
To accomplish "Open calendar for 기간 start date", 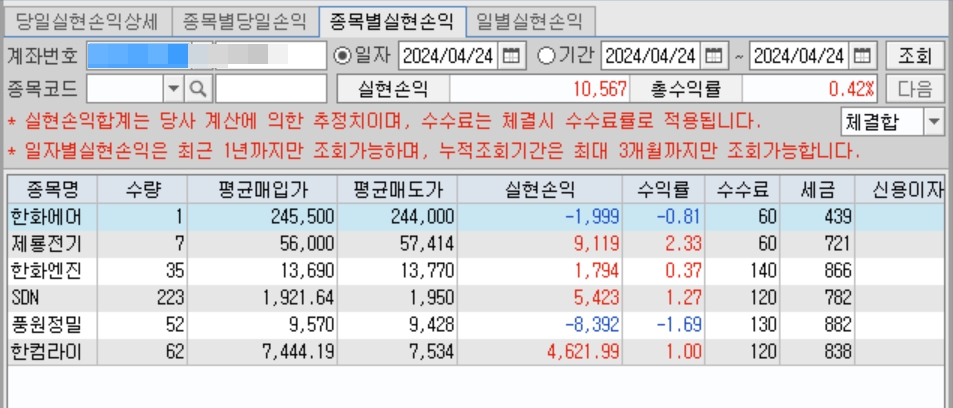I will [715, 57].
